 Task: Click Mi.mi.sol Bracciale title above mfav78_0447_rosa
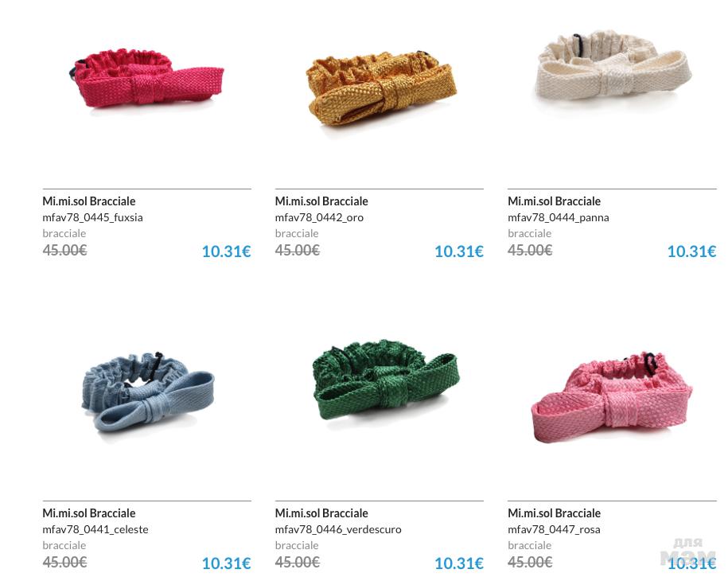pyautogui.click(x=554, y=513)
